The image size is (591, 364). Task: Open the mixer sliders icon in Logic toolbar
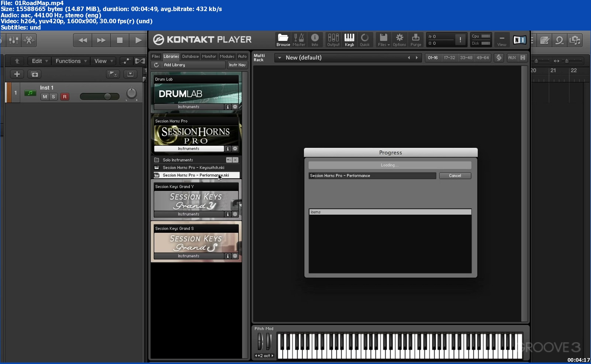(14, 40)
